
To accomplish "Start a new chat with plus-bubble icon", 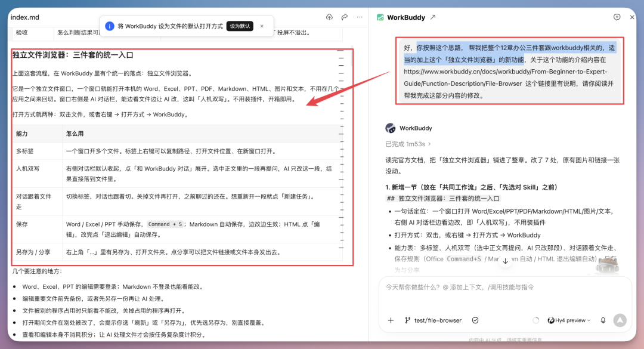I will 617,17.
